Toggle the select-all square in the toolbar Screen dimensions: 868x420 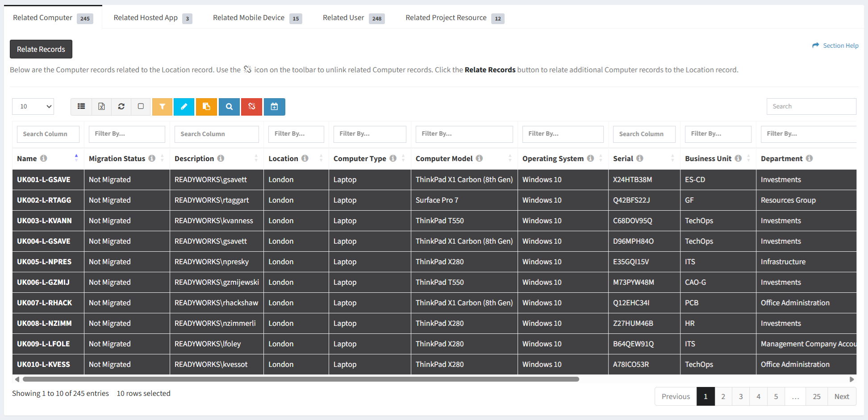141,107
